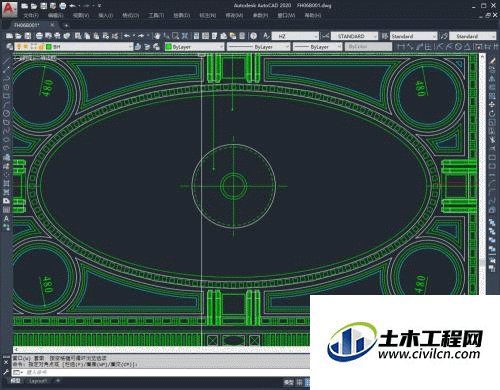Select the Rotate tool in modify toolbar

click(x=492, y=114)
